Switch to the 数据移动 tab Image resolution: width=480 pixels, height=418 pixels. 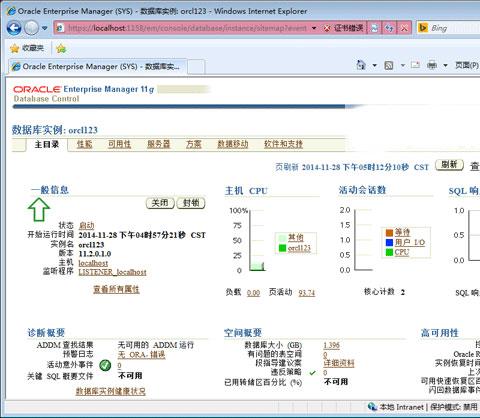coord(233,144)
